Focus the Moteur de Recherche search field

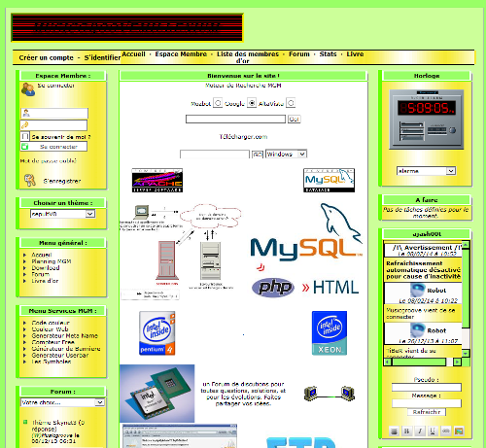pos(235,119)
